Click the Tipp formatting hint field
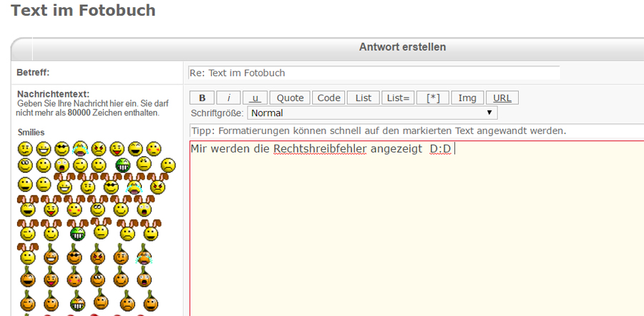644x316 pixels. point(417,131)
